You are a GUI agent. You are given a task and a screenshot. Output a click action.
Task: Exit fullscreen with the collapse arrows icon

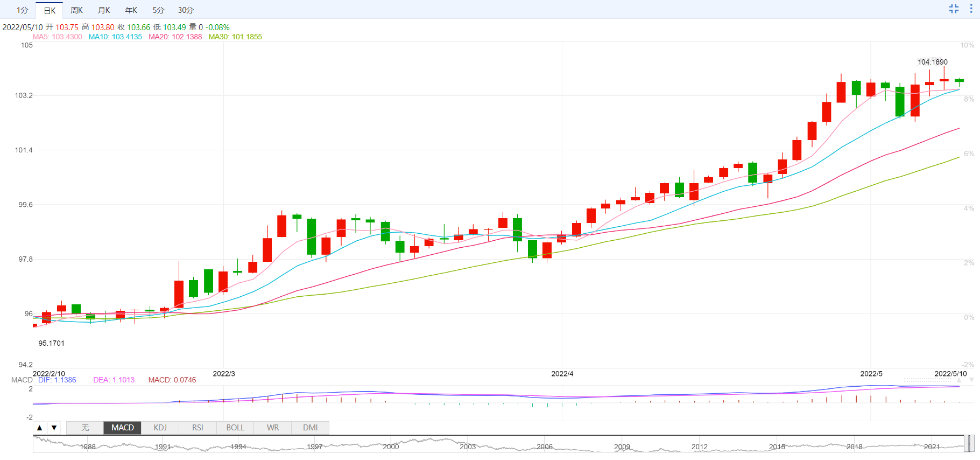tap(954, 9)
